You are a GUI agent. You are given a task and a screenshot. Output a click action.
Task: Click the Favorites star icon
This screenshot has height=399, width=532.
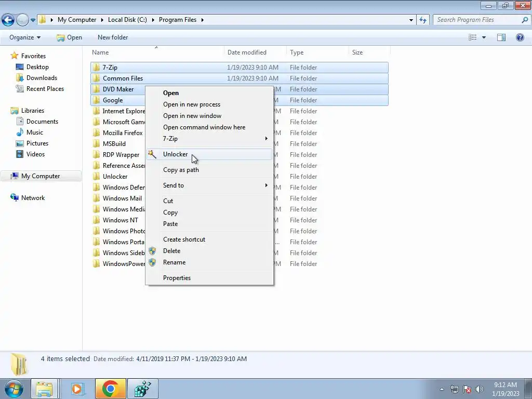14,56
